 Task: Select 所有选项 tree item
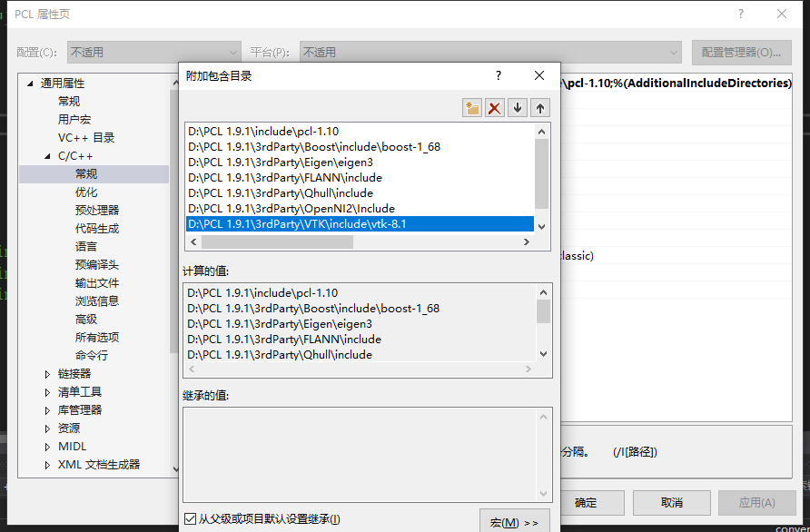(97, 338)
